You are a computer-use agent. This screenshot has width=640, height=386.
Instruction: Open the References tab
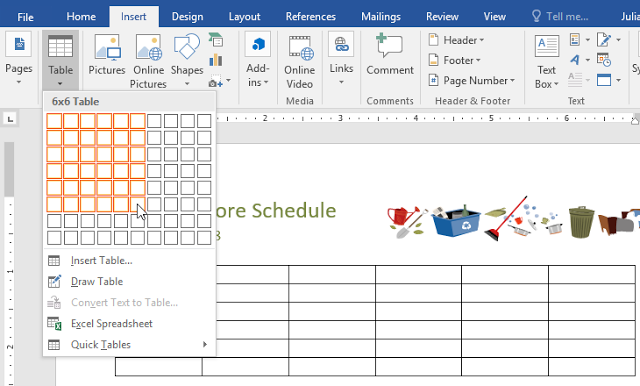311,16
